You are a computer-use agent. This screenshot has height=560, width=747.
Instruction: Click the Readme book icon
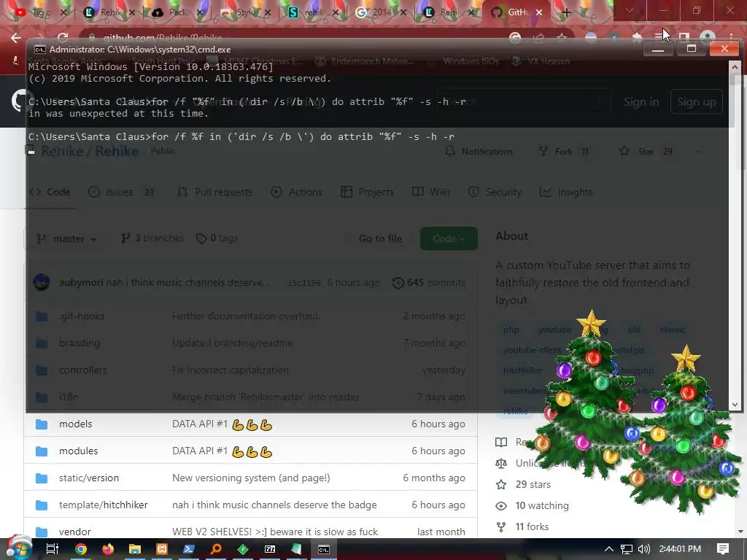[x=501, y=442]
